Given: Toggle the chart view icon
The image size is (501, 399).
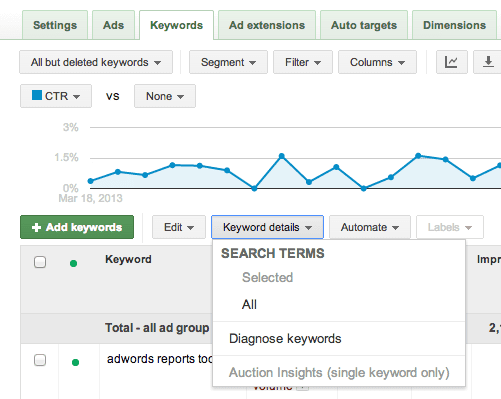Looking at the screenshot, I should click(451, 62).
